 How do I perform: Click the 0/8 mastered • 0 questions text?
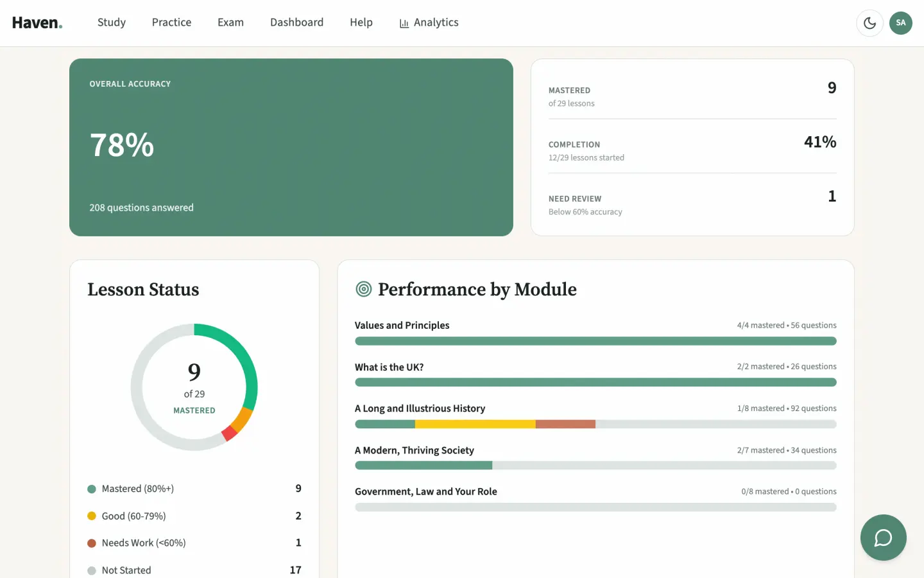tap(789, 492)
